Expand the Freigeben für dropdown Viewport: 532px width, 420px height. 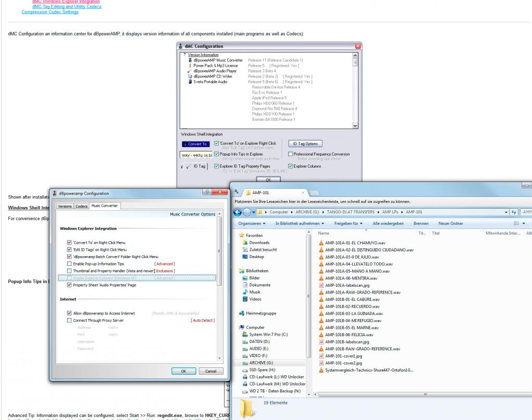pos(350,223)
